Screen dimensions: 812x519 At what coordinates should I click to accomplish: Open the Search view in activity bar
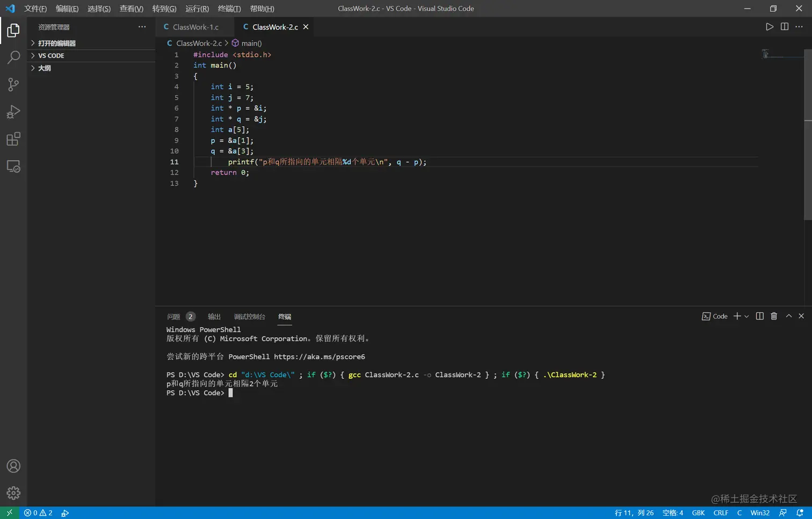[x=13, y=57]
